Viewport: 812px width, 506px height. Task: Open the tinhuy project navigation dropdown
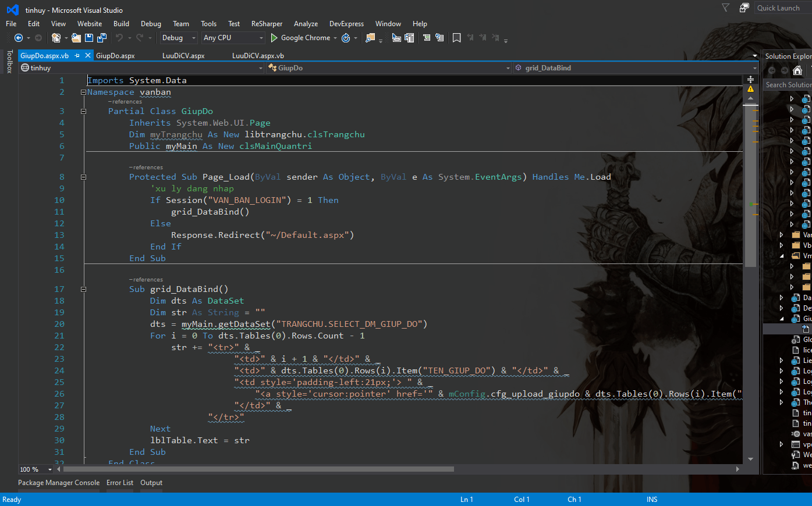tap(142, 68)
